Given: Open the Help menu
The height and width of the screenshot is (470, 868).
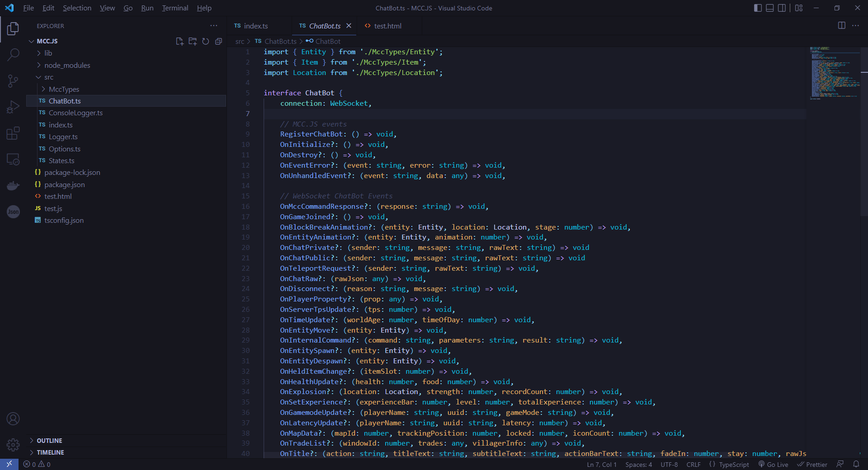Looking at the screenshot, I should (x=204, y=8).
